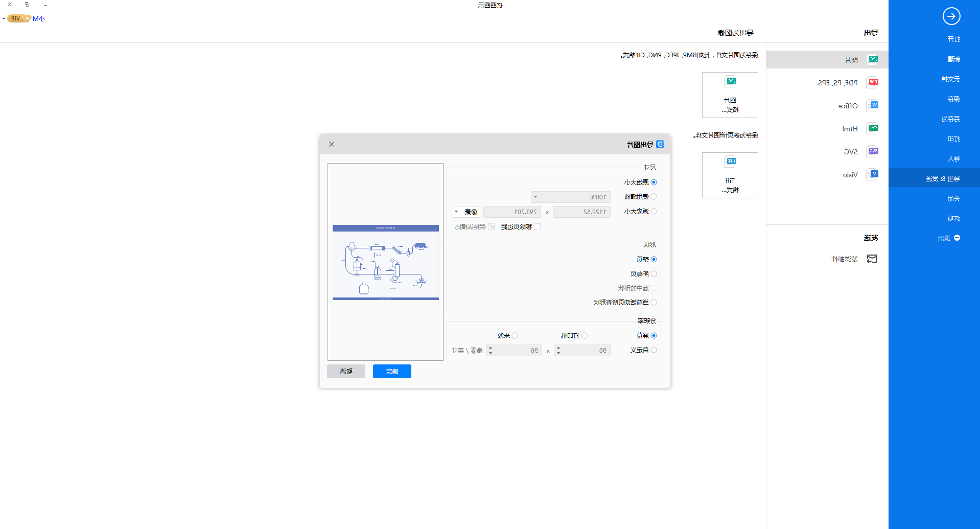This screenshot has width=980, height=529.
Task: Select 当前活动页所有形状 radio button
Action: point(654,303)
